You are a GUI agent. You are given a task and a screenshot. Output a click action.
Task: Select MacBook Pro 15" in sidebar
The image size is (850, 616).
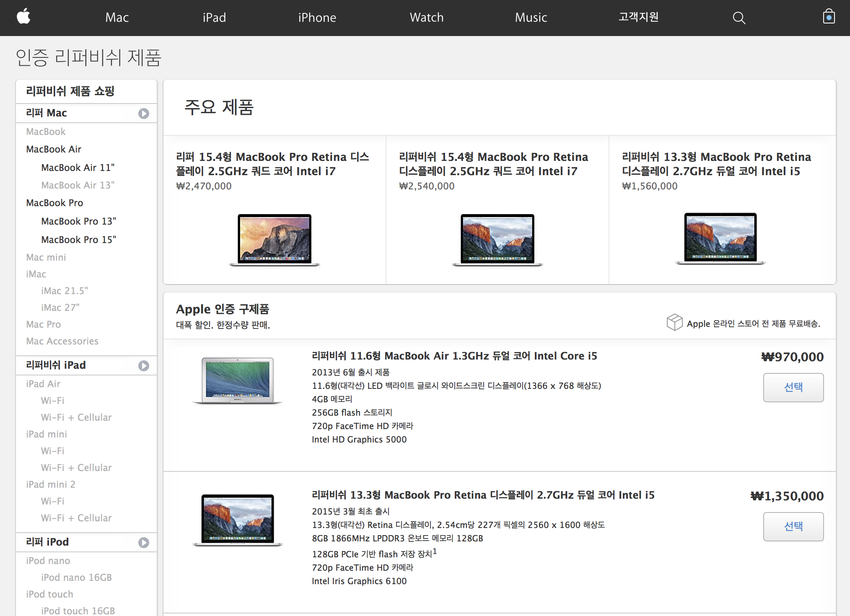point(78,240)
